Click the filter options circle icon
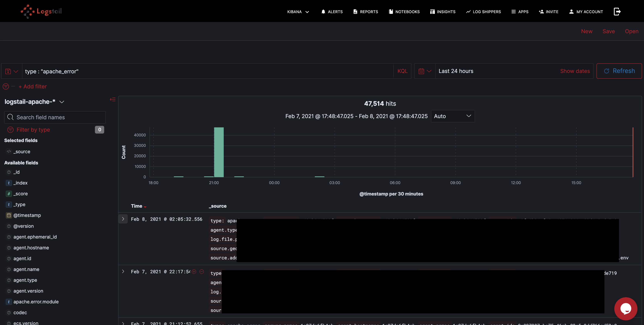The width and height of the screenshot is (644, 325). 6,86
